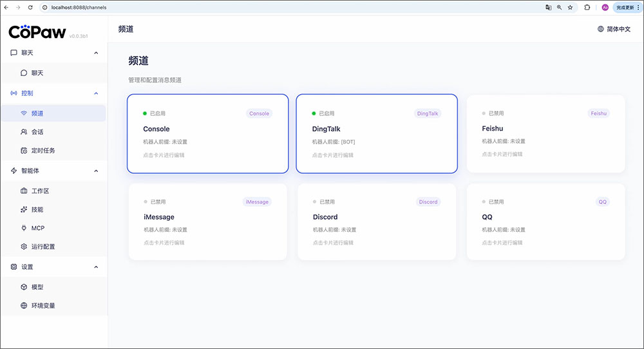Open MCP in the sidebar
The height and width of the screenshot is (349, 644).
(x=53, y=228)
